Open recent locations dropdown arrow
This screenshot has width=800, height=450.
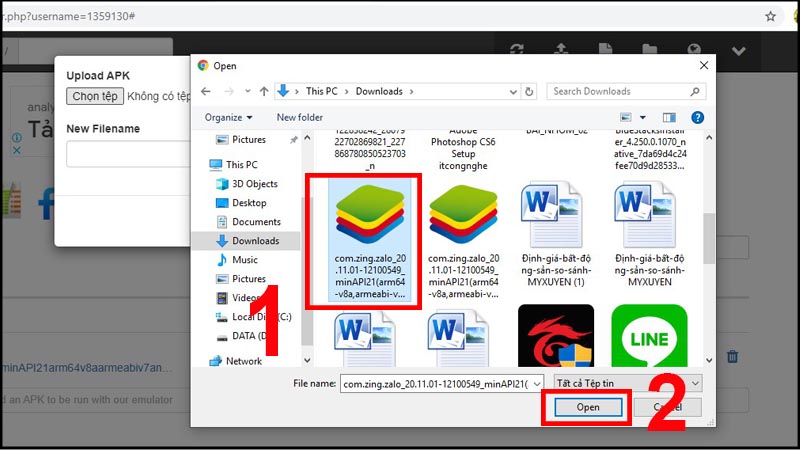point(247,91)
